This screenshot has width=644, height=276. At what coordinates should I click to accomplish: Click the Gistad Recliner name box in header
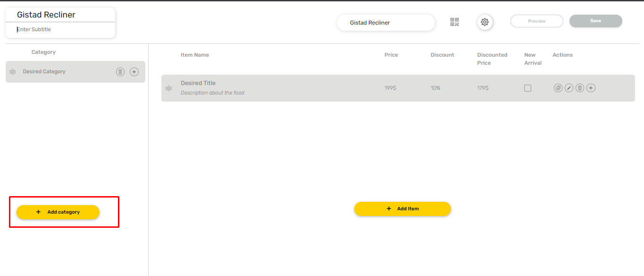386,23
